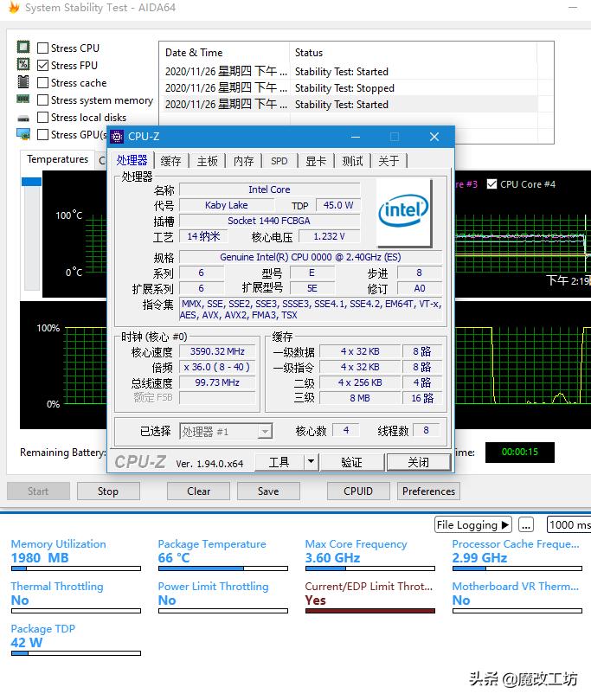
Task: Click the 1.232 V core voltage value
Action: 329,236
